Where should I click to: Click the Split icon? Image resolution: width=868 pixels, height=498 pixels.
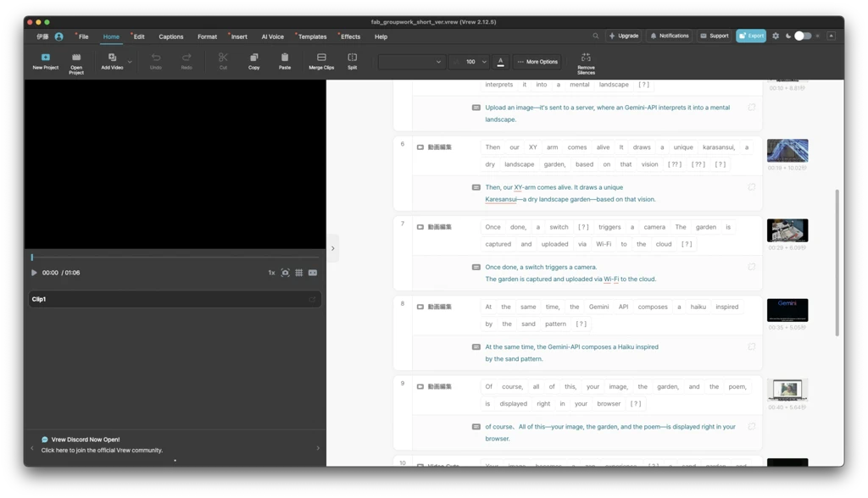click(352, 57)
